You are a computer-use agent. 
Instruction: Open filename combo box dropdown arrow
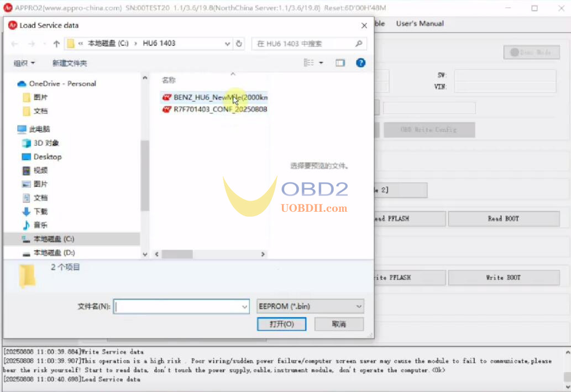coord(245,307)
